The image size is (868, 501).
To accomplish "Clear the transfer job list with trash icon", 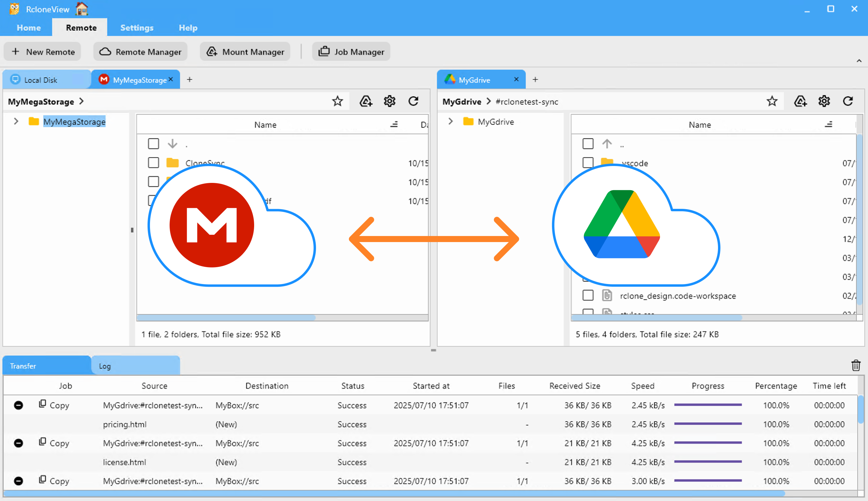I will pos(856,365).
